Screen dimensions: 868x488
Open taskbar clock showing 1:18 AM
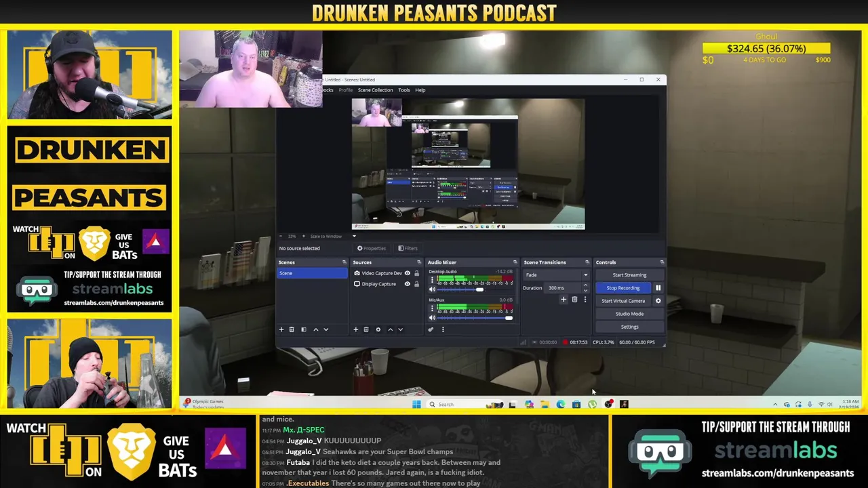point(850,405)
